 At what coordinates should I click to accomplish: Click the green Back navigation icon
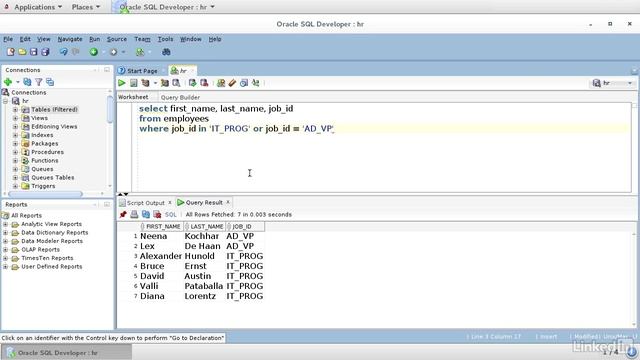point(94,52)
